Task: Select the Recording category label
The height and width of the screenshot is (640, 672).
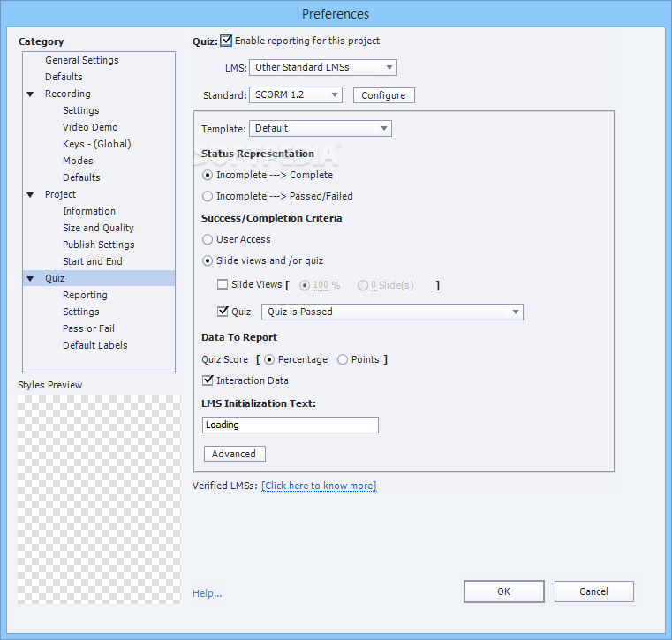Action: (x=68, y=94)
